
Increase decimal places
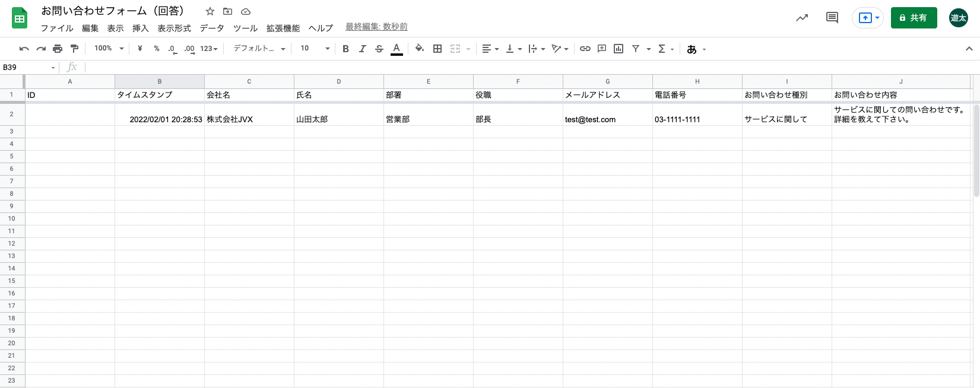coord(189,49)
